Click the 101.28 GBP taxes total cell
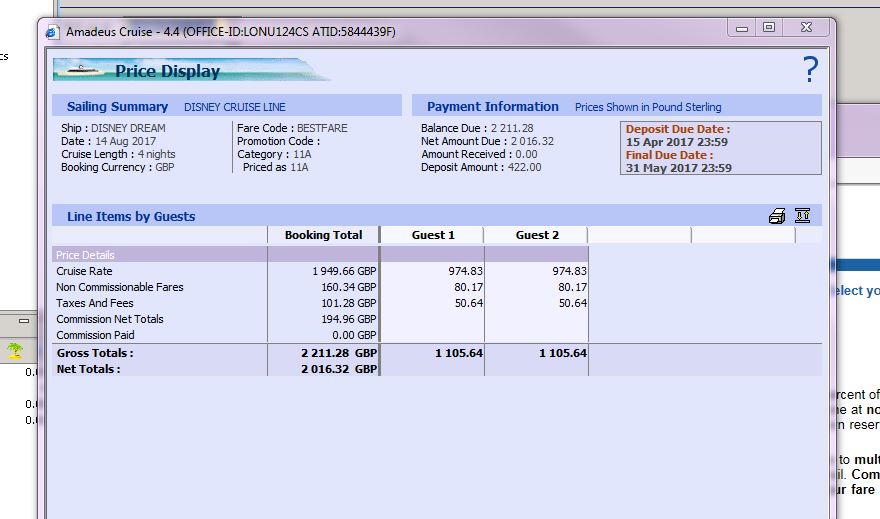Viewport: 880px width, 519px height. click(349, 303)
